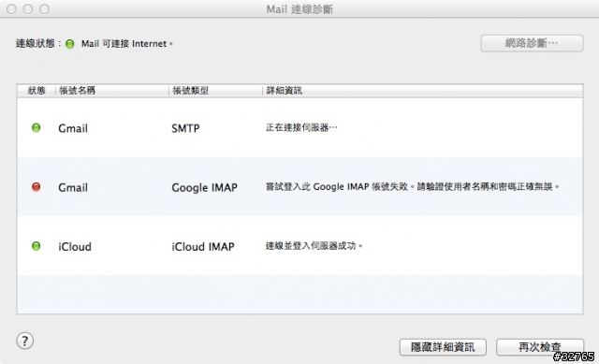Click the 連線並登入伺服器成功 detail text
The image size is (599, 364).
314,245
